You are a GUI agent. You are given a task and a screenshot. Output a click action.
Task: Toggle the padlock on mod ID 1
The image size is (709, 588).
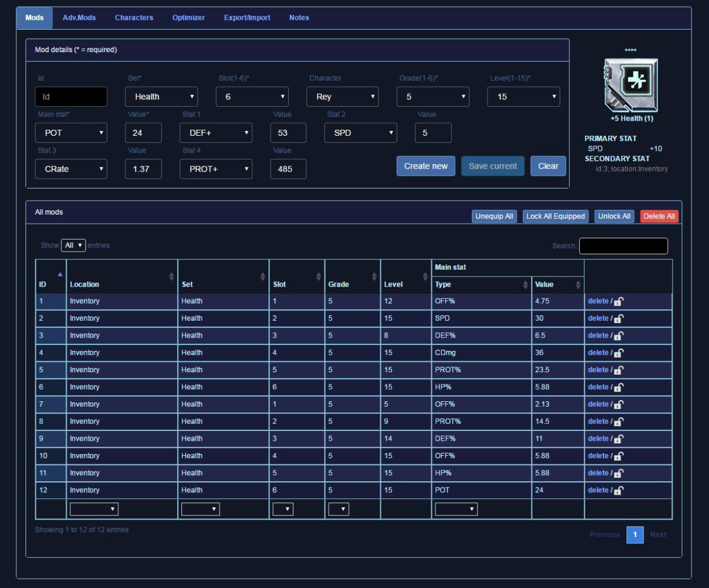(620, 301)
